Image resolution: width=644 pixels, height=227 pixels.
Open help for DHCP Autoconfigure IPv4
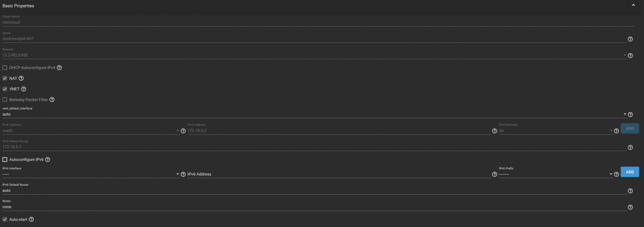coord(59,68)
